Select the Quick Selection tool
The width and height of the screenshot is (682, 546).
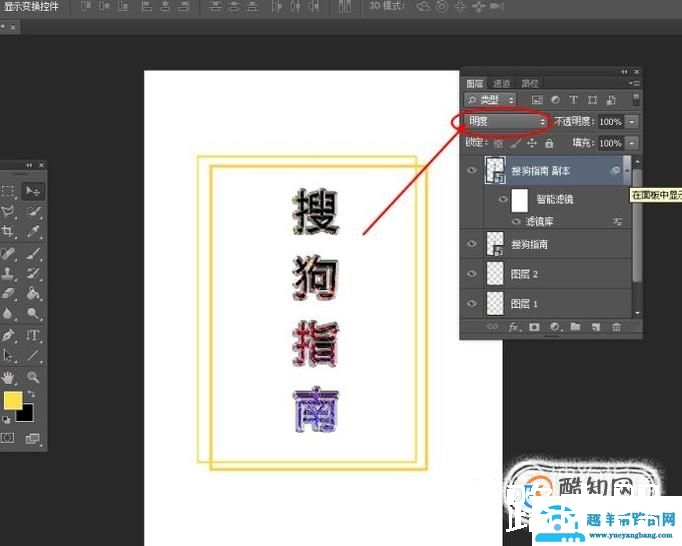pos(33,211)
